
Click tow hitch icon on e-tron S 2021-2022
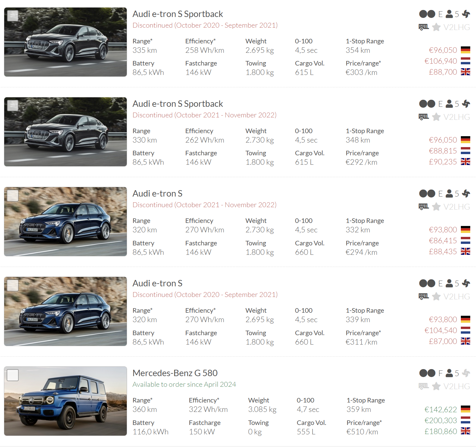coord(424,207)
